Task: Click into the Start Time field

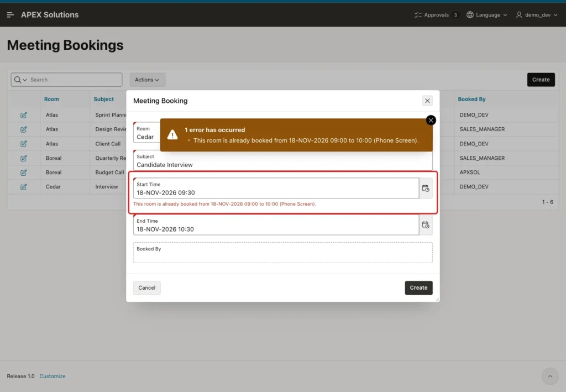Action: click(276, 188)
